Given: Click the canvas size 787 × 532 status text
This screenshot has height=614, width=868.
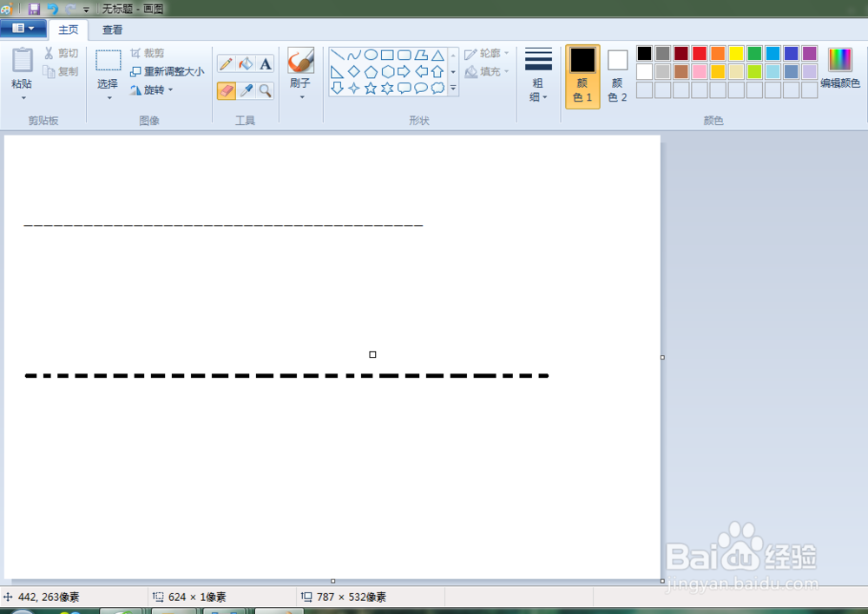Looking at the screenshot, I should pyautogui.click(x=352, y=597).
